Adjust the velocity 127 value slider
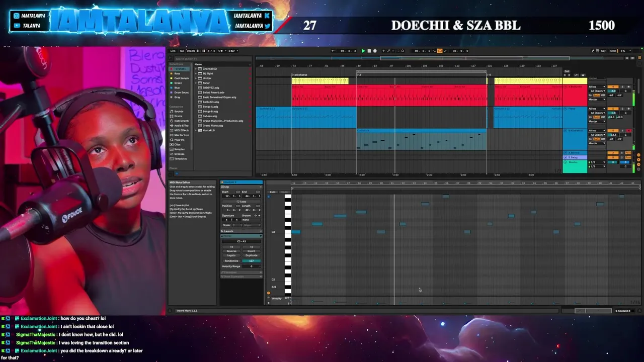The height and width of the screenshot is (362, 644). pos(251,261)
